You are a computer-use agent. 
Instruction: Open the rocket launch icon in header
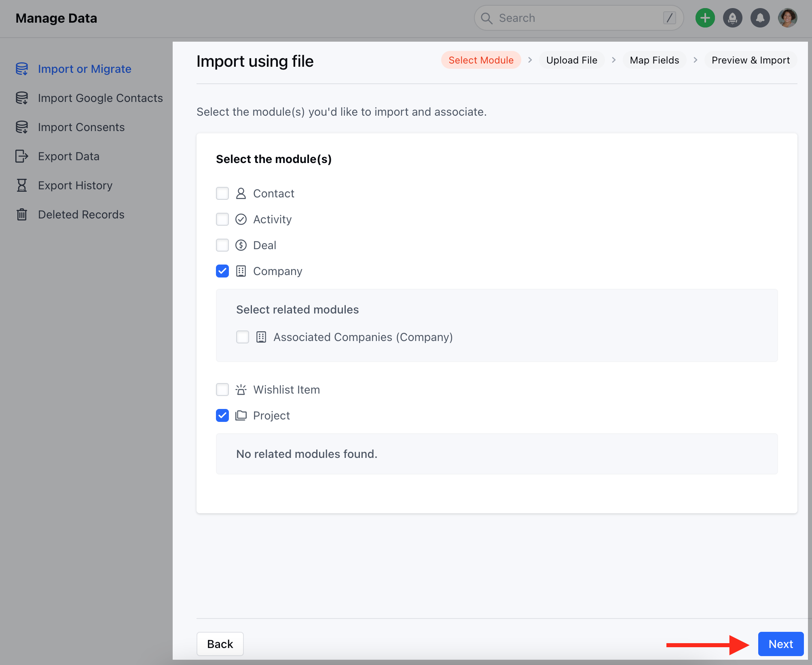[x=733, y=18]
